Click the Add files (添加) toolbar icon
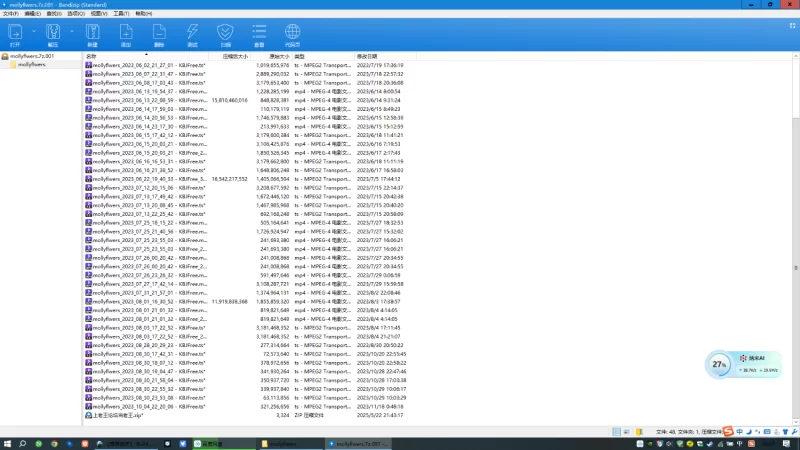Image resolution: width=800 pixels, height=450 pixels. click(126, 34)
